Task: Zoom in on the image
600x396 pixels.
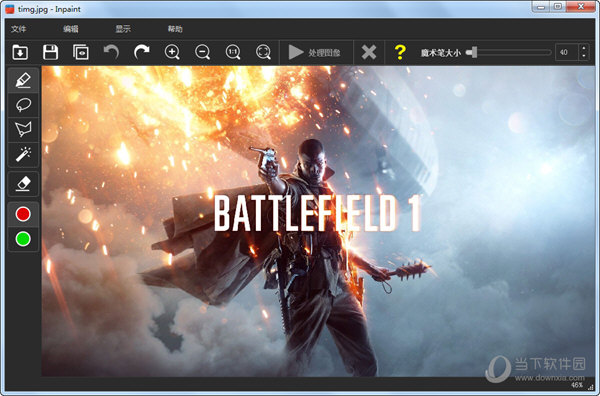Action: 172,52
